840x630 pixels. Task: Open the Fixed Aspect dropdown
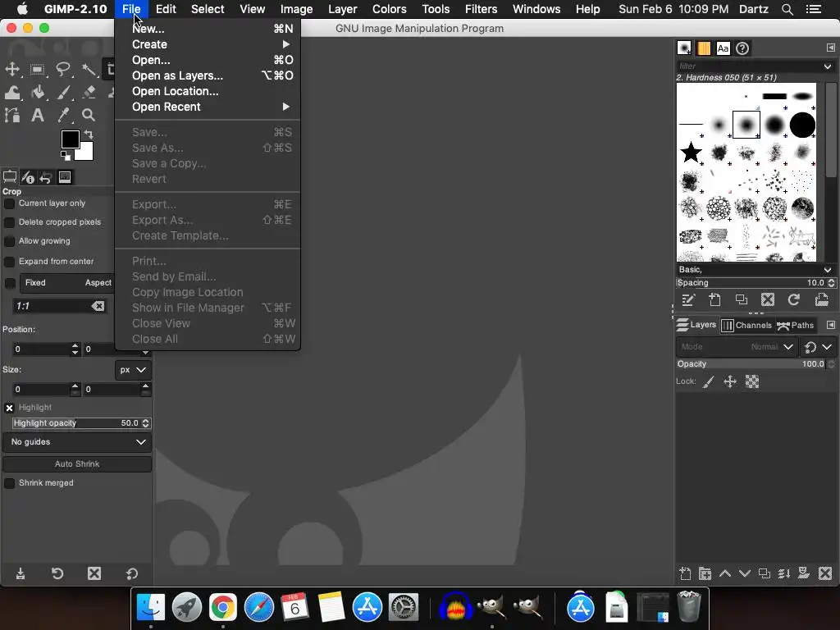[x=67, y=283]
